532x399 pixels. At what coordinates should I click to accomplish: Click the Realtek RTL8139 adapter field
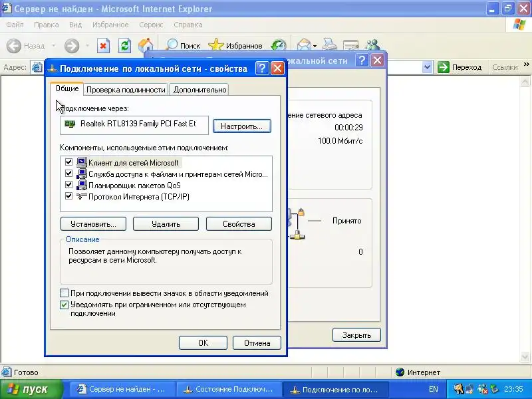(x=134, y=125)
